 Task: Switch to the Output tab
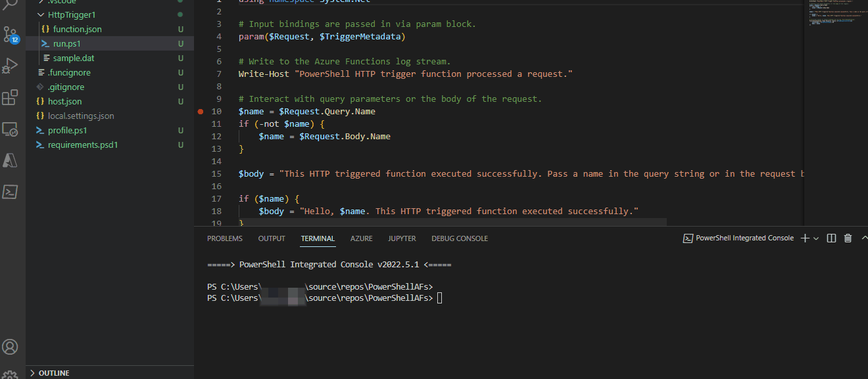(x=272, y=238)
